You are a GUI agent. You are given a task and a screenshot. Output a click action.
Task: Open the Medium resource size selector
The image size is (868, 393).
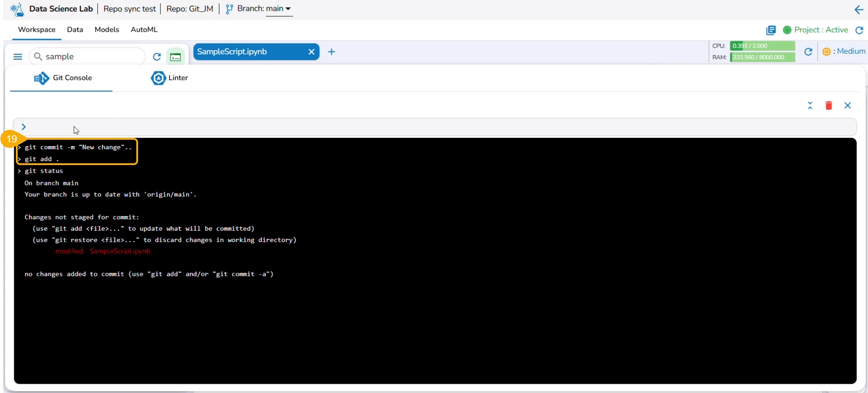(x=844, y=52)
